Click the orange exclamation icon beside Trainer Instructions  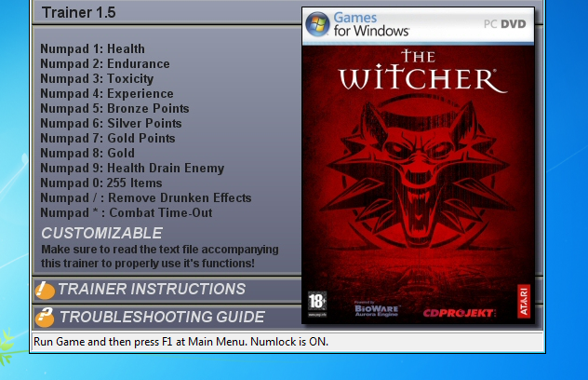[x=45, y=291]
